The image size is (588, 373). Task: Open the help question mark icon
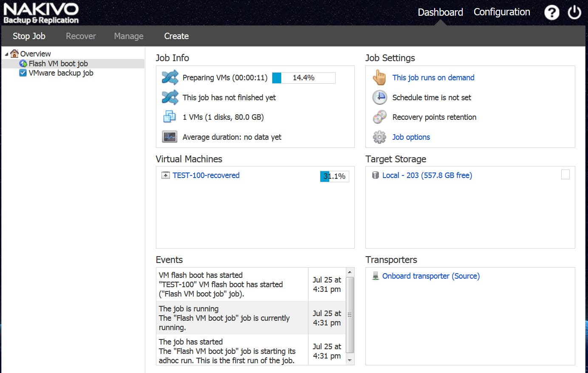552,12
